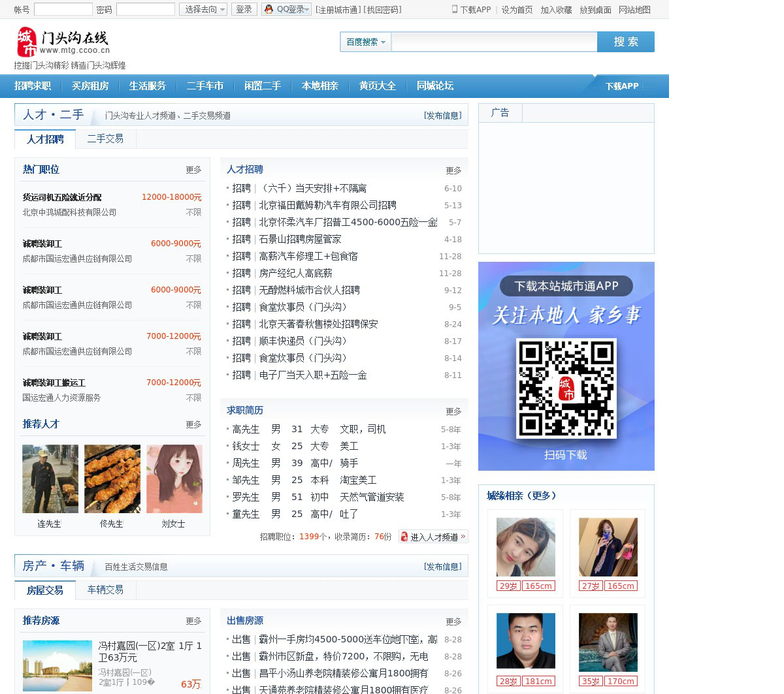Open 招聘求职 in the navigation bar
Viewport: 784px width, 694px height.
33,86
